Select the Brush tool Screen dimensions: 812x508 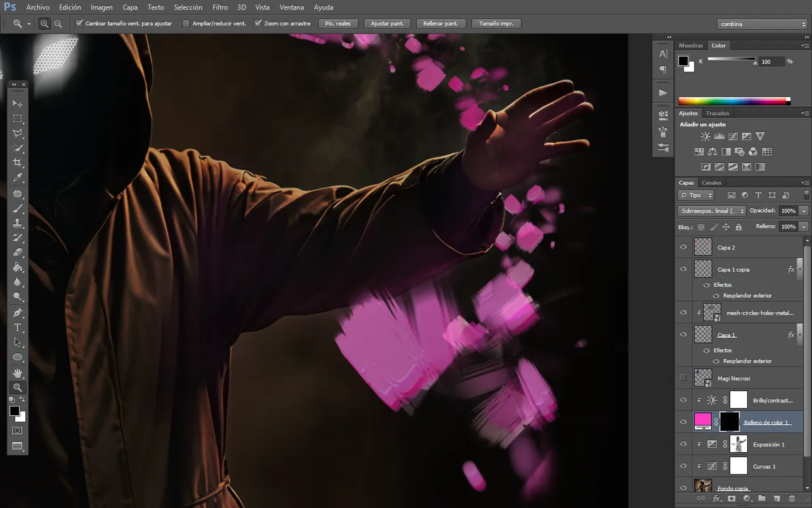[x=18, y=208]
